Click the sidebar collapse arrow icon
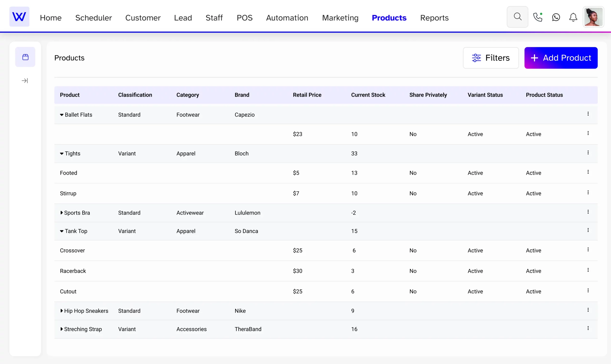 (x=25, y=81)
